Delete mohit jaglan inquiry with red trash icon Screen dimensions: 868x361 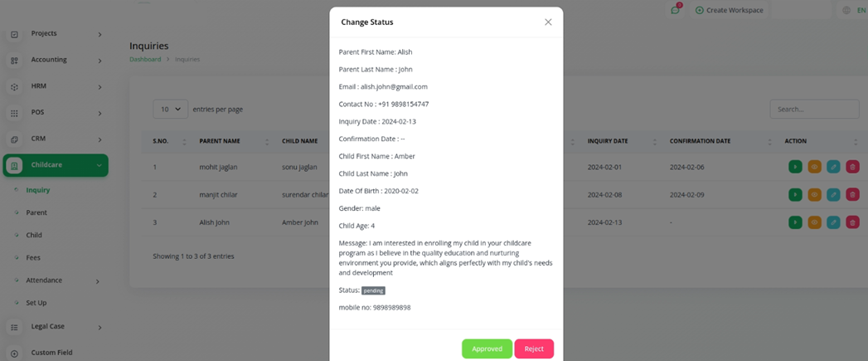click(852, 166)
